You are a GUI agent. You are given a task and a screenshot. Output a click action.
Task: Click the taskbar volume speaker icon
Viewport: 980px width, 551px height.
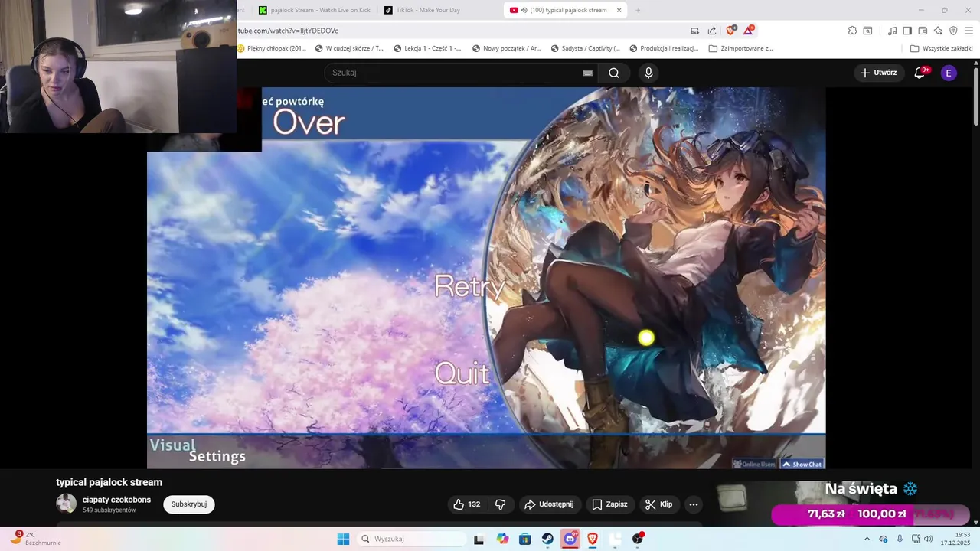[x=929, y=539]
